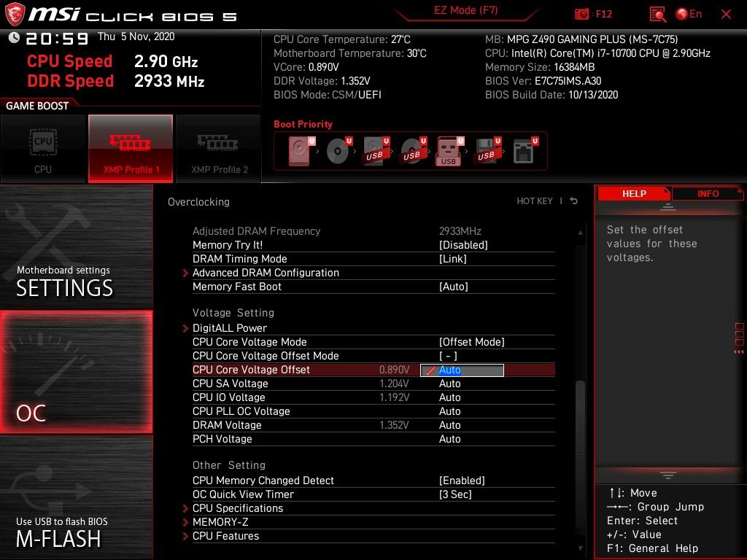Open the SETTINGS motherboard settings section
Screen dimensions: 747x560
click(x=76, y=247)
